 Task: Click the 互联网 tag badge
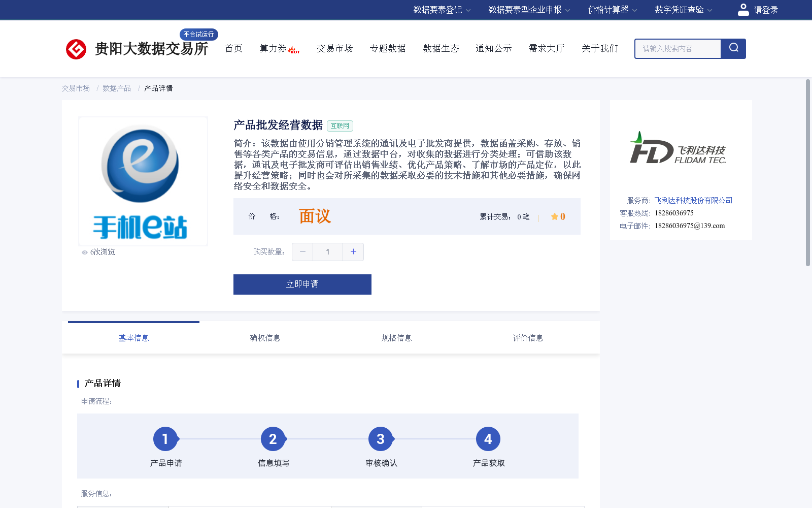(340, 126)
